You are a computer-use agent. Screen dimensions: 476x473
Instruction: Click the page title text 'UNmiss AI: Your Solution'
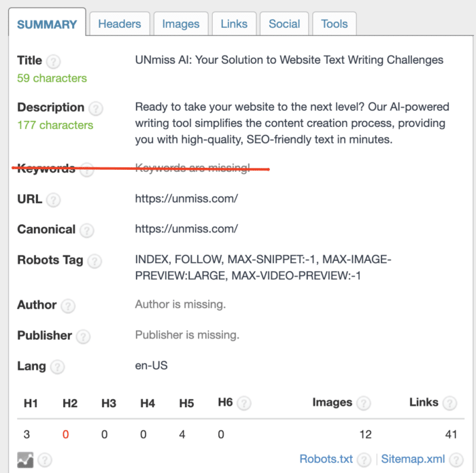[x=289, y=60]
